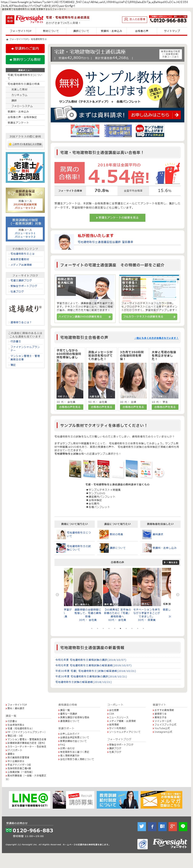193x868 pixels.
Task: Click the red 受講料のご案内 button
Action: pos(25,49)
